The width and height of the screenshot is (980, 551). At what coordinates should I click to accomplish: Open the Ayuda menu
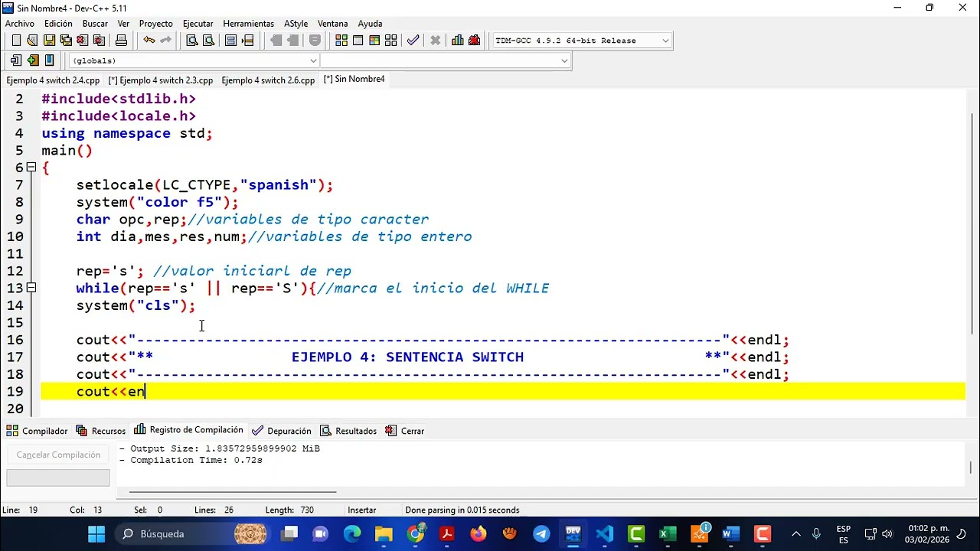[x=370, y=24]
